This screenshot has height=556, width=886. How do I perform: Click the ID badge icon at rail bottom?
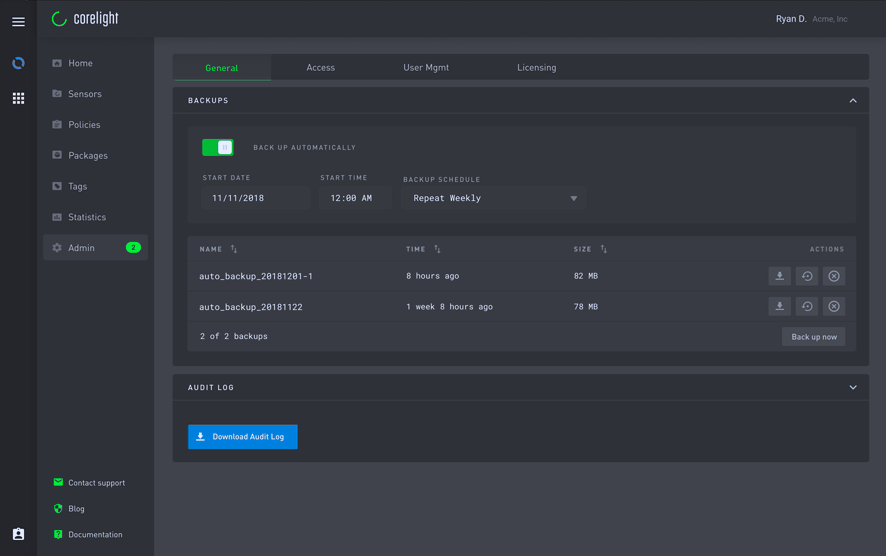pos(18,534)
